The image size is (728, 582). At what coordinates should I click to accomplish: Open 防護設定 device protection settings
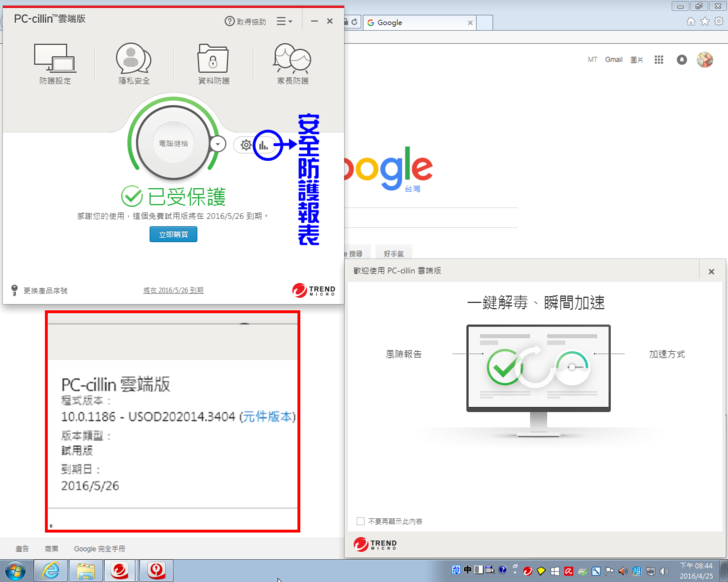(55, 64)
